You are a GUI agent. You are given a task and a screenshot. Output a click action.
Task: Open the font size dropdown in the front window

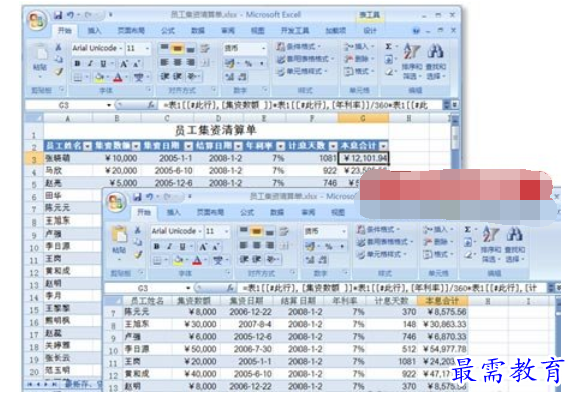tap(227, 231)
